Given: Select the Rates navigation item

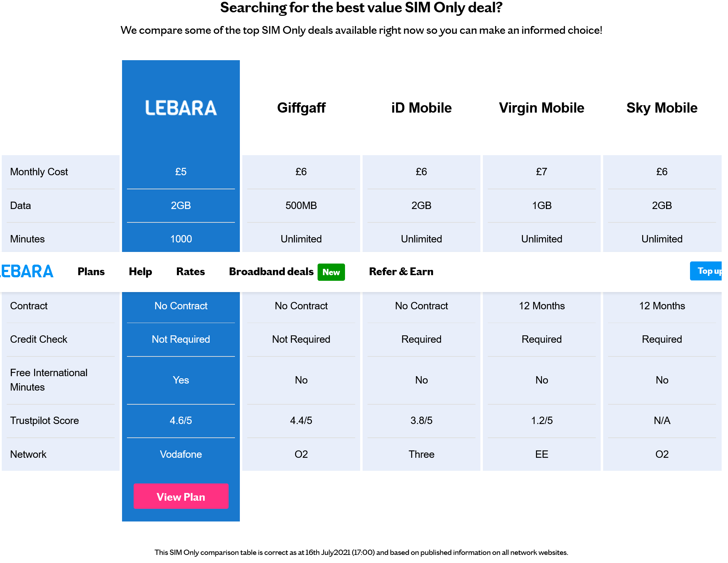Looking at the screenshot, I should pos(190,271).
